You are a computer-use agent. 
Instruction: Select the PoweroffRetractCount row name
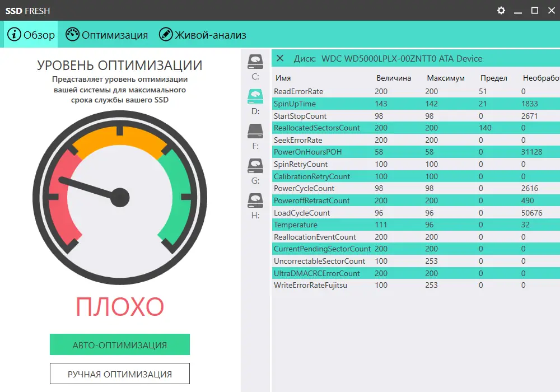(x=312, y=200)
